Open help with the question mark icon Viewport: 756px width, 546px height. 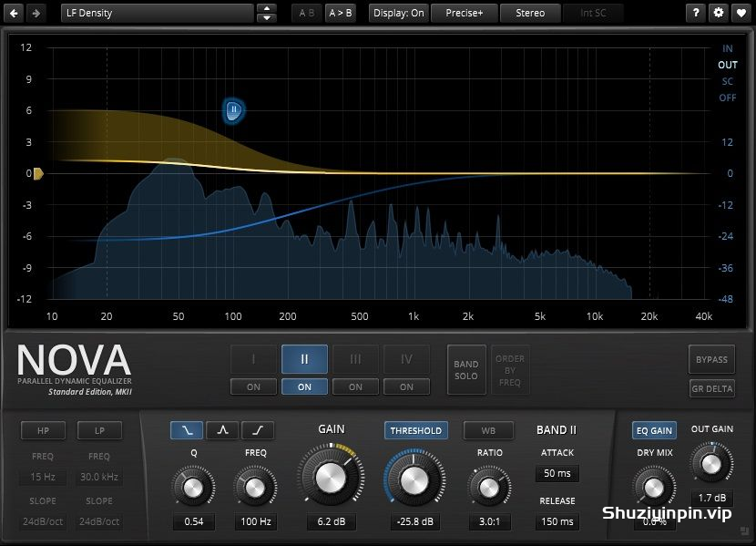pos(696,13)
